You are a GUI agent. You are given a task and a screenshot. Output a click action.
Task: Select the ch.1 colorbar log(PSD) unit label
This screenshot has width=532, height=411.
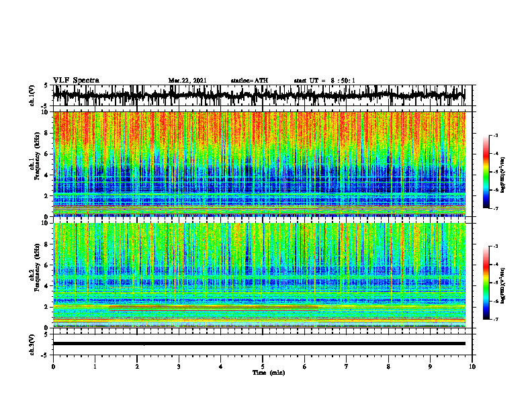503,175
